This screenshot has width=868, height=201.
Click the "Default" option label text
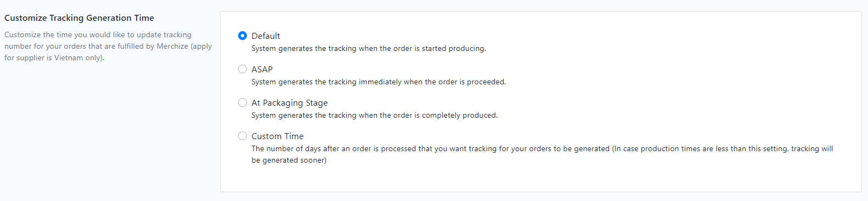(266, 36)
